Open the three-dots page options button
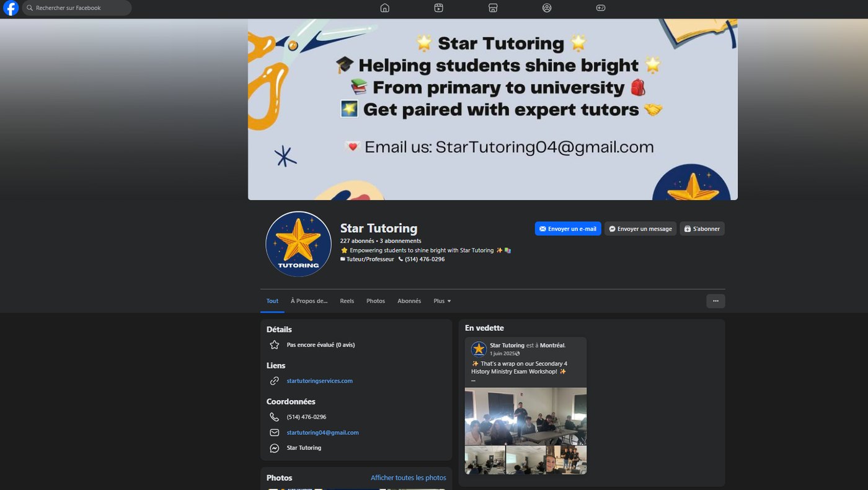 (715, 301)
